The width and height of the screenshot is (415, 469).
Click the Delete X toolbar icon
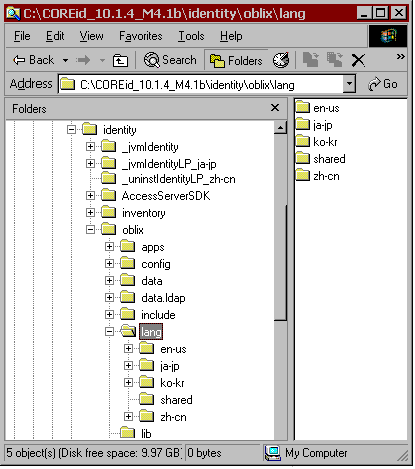click(358, 61)
